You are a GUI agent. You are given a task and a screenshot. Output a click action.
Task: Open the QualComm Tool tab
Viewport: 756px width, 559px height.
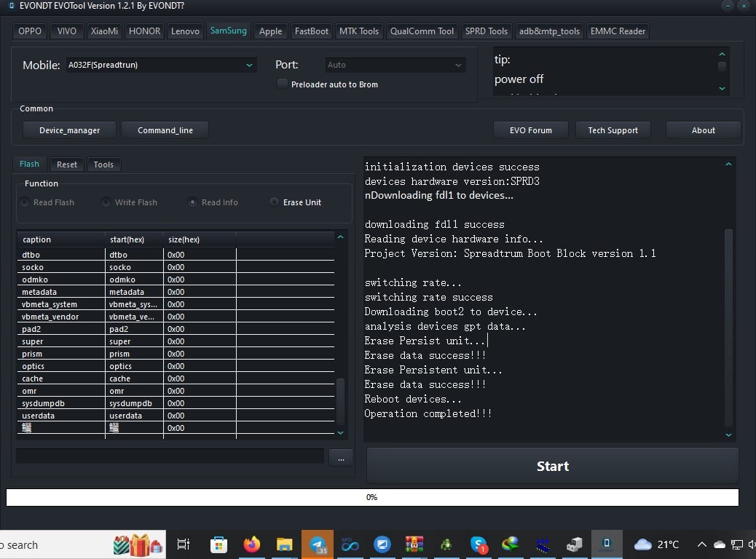pos(422,31)
